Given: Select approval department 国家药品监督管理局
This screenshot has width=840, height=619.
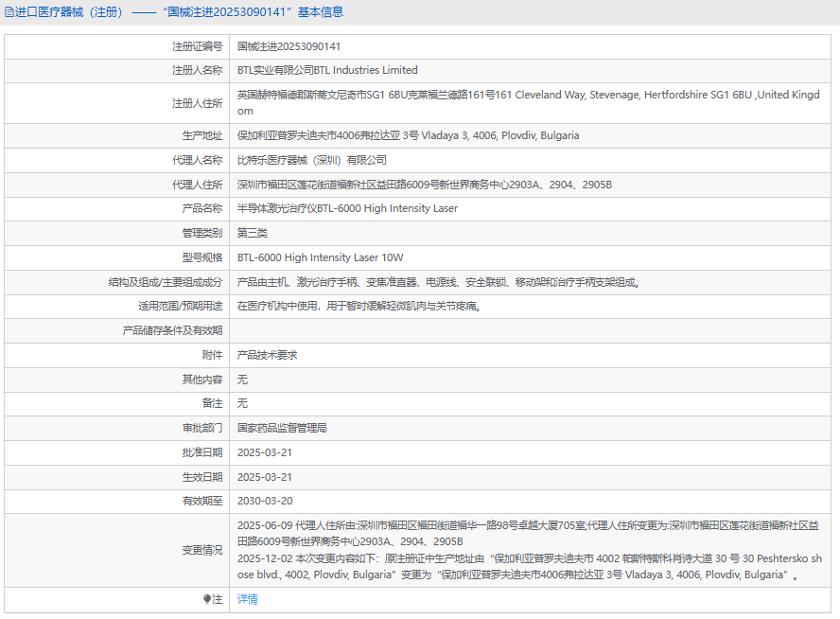Looking at the screenshot, I should 282,428.
